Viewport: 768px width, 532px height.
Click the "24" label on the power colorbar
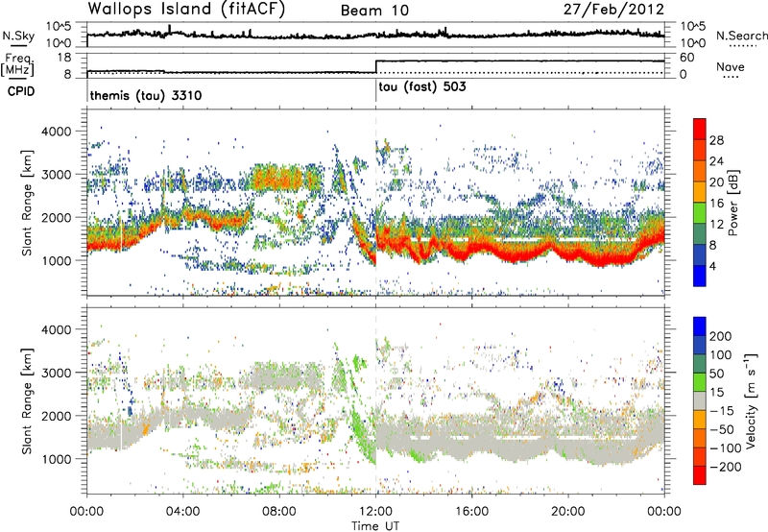click(x=716, y=161)
